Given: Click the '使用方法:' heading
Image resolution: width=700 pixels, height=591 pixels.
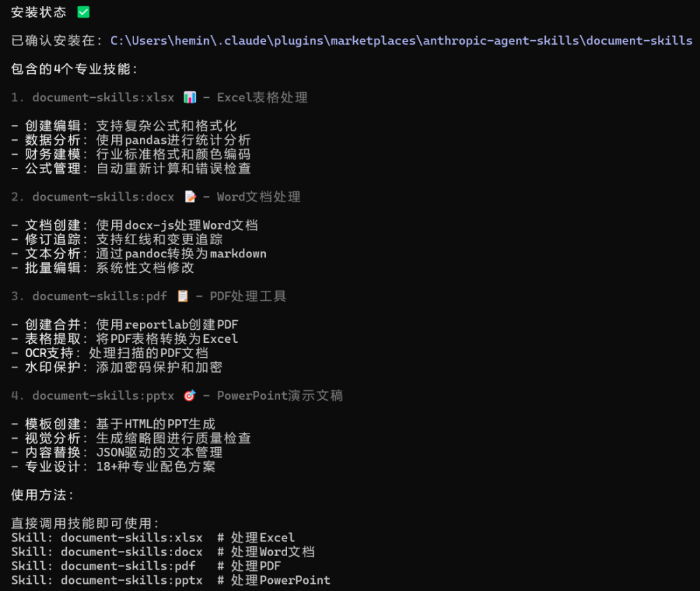Looking at the screenshot, I should tap(42, 495).
